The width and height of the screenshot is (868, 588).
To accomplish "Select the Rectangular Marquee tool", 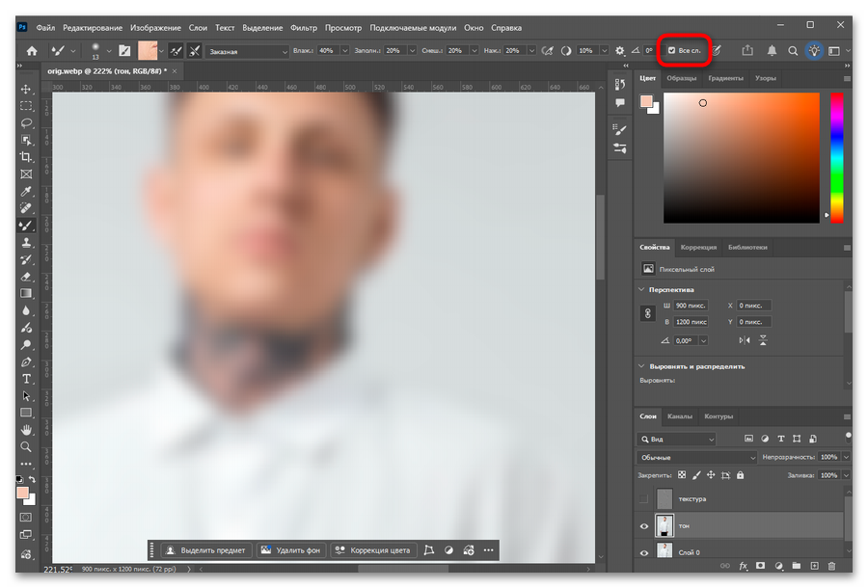I will (26, 106).
